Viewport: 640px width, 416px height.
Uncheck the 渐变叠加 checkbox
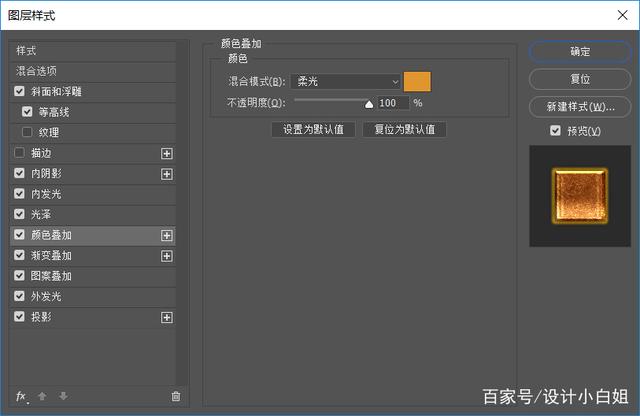pyautogui.click(x=19, y=255)
